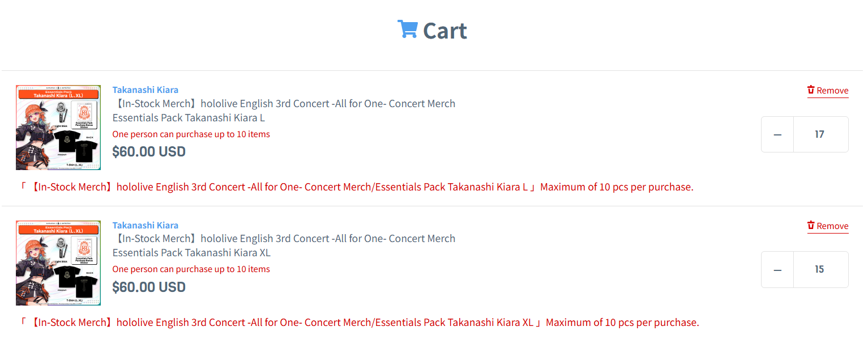Select the quantity field showing 15
Viewport: 868px width, 339px height.
tap(820, 270)
